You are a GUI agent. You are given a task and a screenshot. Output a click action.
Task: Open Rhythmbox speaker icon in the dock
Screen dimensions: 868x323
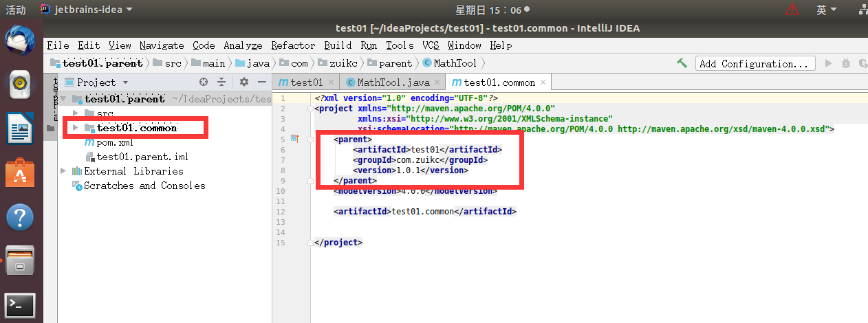pos(20,85)
